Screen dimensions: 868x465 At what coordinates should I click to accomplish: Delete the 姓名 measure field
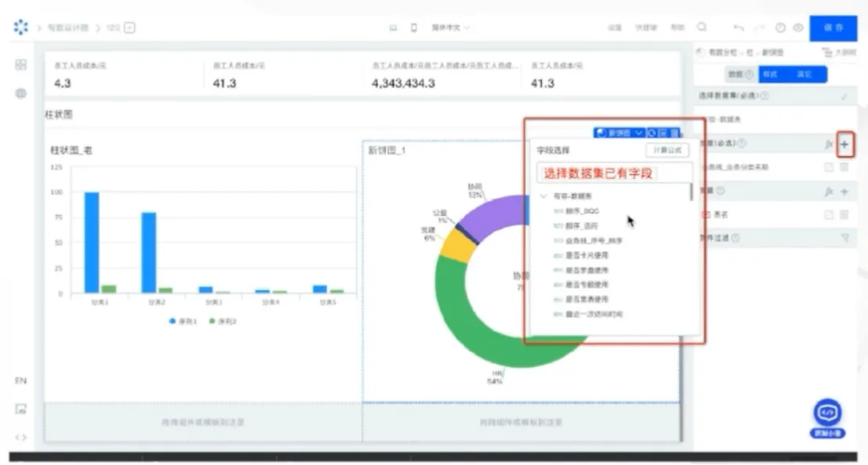point(844,214)
